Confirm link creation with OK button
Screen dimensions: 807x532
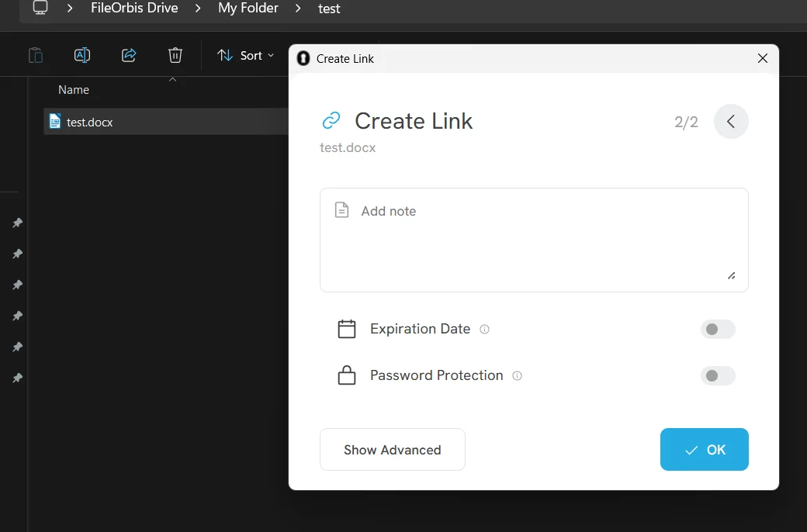tap(704, 450)
